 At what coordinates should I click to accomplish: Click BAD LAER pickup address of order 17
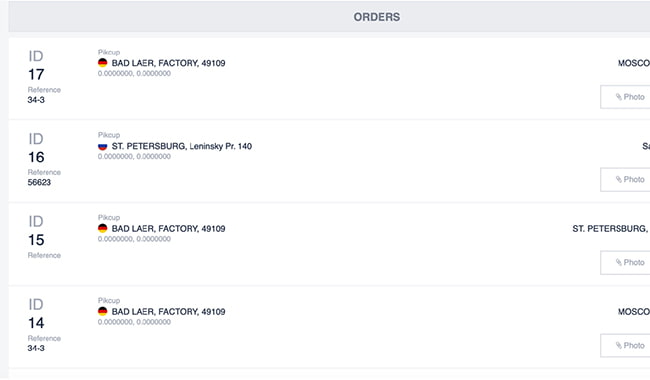point(168,63)
